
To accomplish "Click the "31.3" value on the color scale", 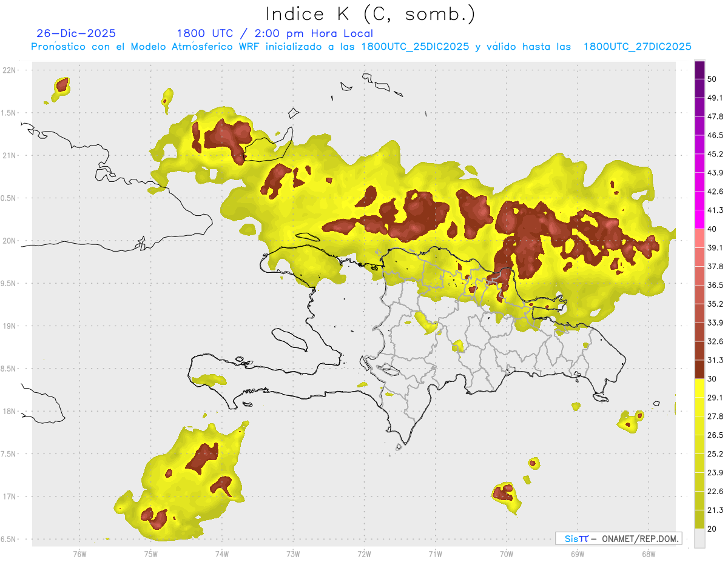I will [715, 360].
